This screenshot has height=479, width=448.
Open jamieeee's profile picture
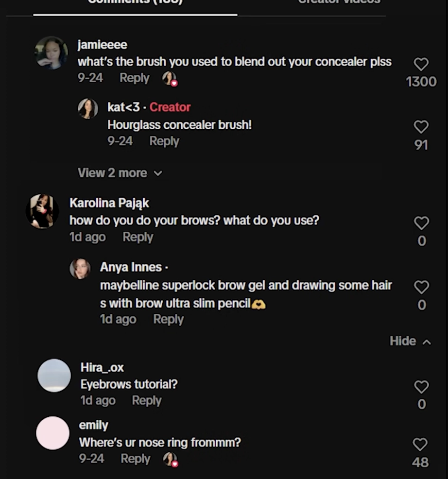pos(52,53)
